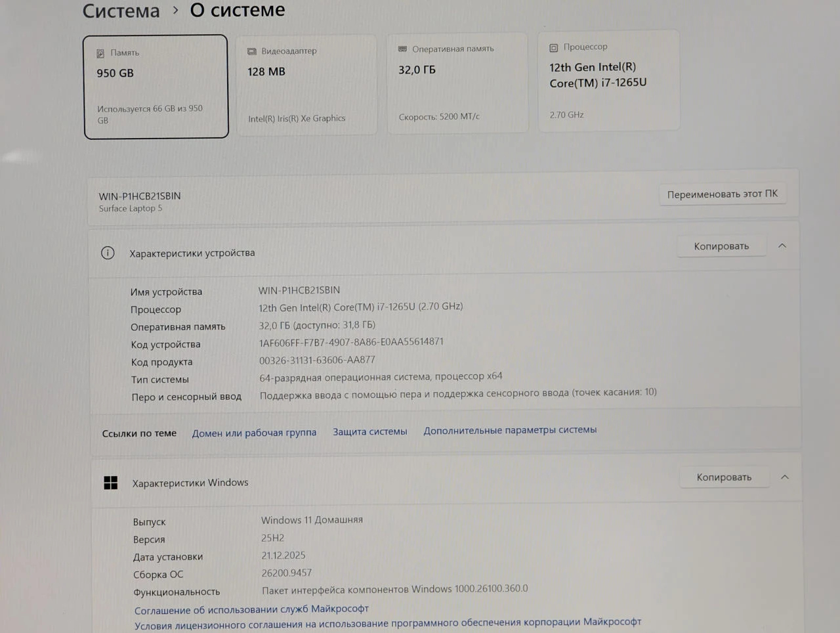Select the Память 950 GB card
This screenshot has height=633, width=840.
pyautogui.click(x=156, y=87)
